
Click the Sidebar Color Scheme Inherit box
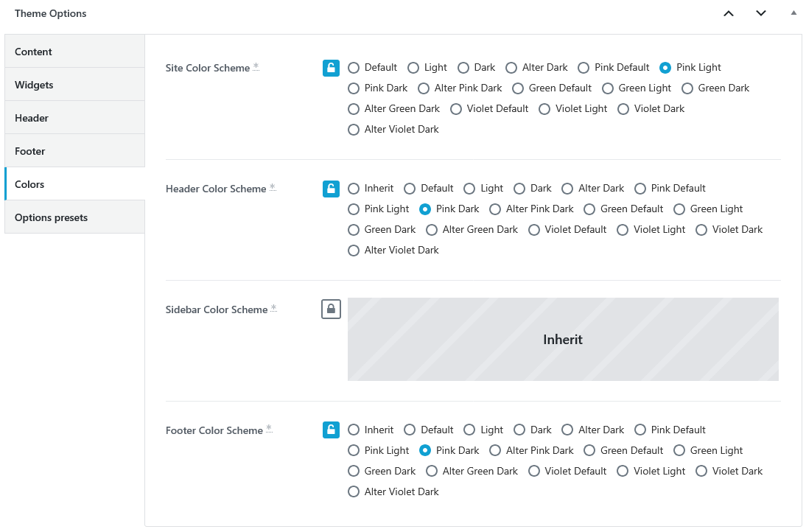[x=563, y=339]
